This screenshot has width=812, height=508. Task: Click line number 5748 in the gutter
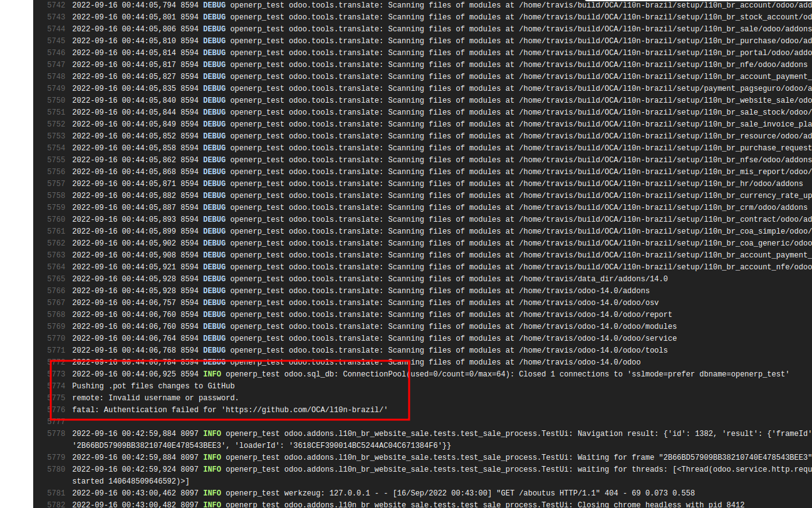coord(56,76)
